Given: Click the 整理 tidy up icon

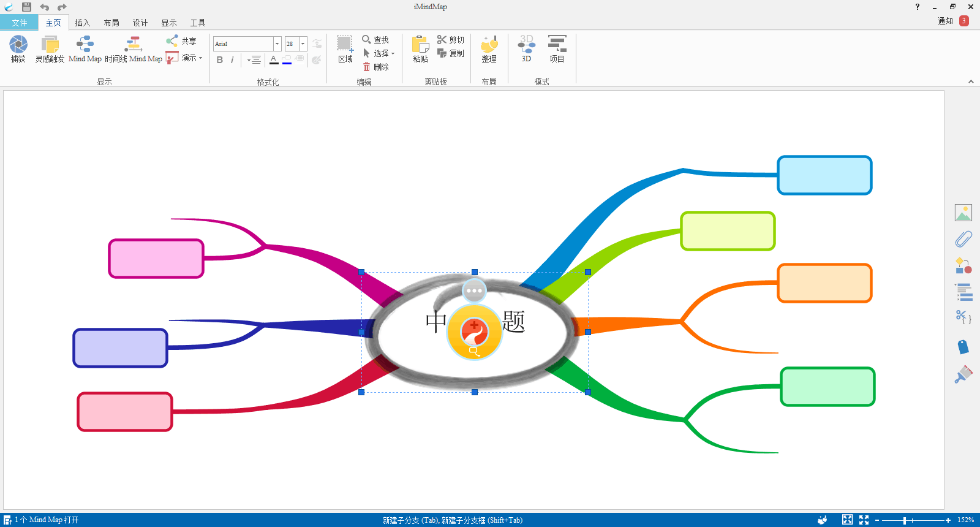Looking at the screenshot, I should click(489, 49).
